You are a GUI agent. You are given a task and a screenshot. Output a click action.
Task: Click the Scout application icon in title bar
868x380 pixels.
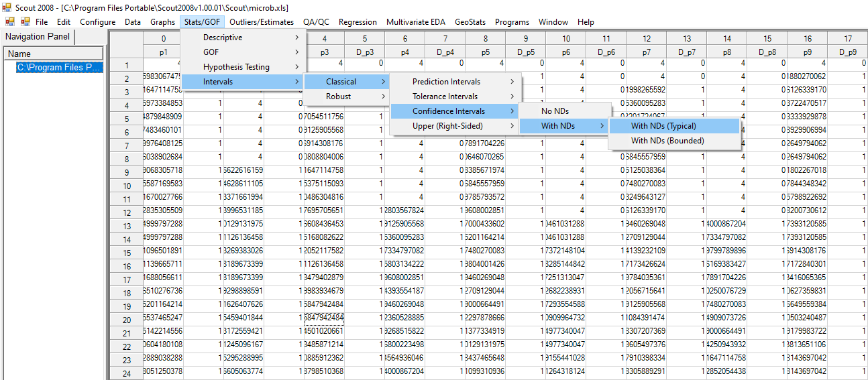tap(7, 8)
